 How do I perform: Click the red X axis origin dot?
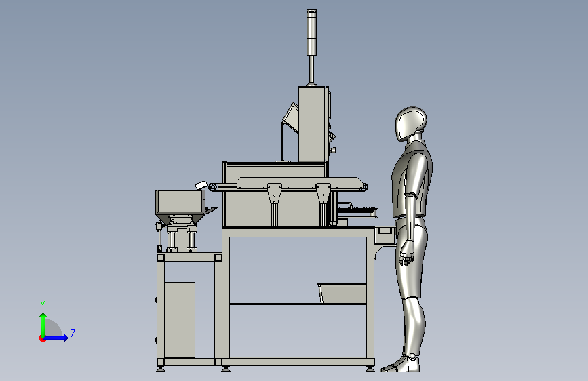(x=42, y=338)
